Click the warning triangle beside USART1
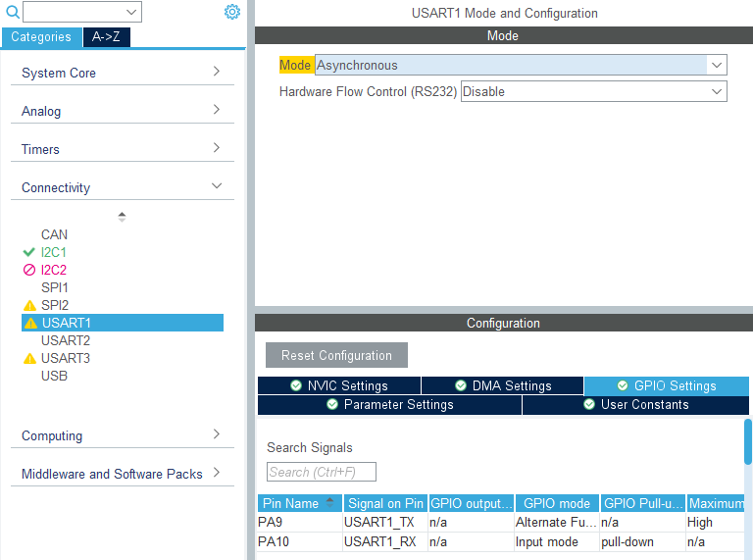This screenshot has height=560, width=753. (x=30, y=324)
